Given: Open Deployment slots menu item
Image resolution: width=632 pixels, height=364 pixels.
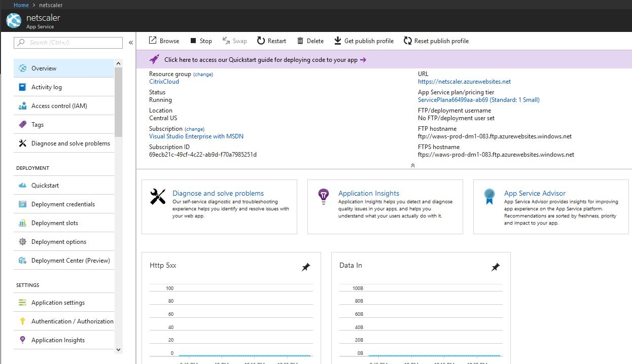Looking at the screenshot, I should click(x=64, y=223).
